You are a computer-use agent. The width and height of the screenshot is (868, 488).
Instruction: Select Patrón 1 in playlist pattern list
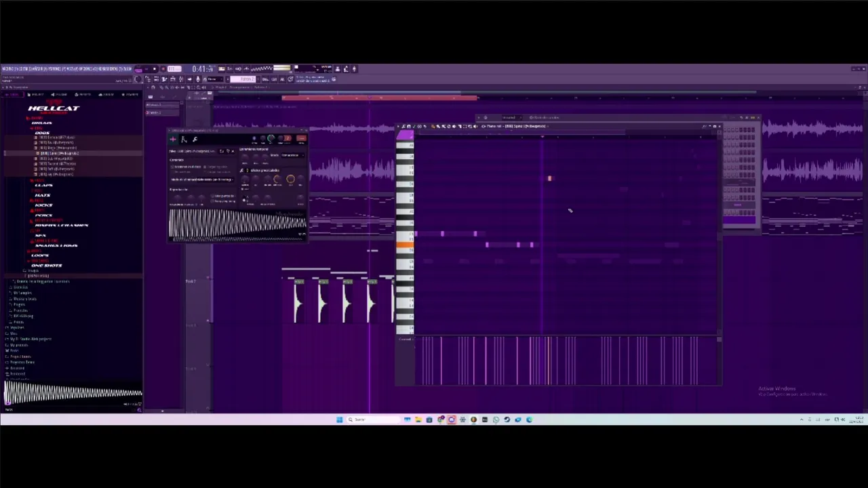tap(162, 105)
